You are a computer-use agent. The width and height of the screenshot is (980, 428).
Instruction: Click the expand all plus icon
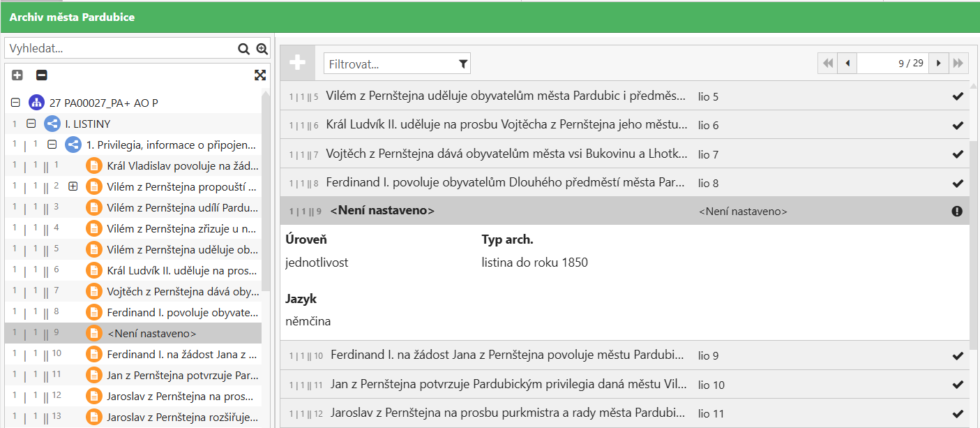tap(17, 75)
